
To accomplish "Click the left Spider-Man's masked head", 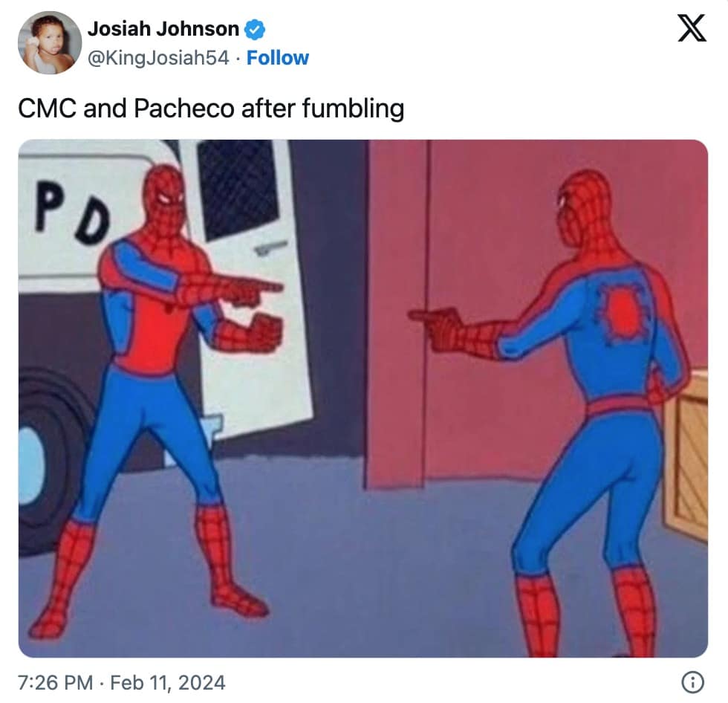I will [163, 198].
